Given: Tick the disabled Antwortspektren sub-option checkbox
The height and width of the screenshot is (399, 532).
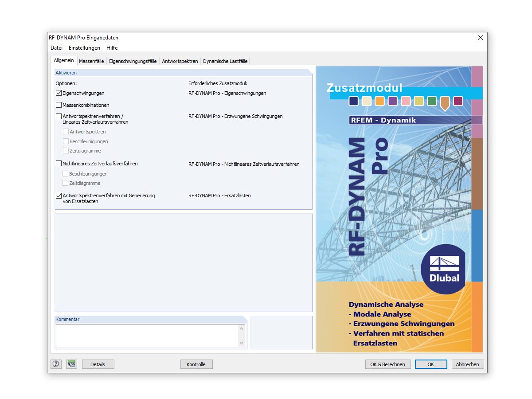Looking at the screenshot, I should click(x=66, y=132).
